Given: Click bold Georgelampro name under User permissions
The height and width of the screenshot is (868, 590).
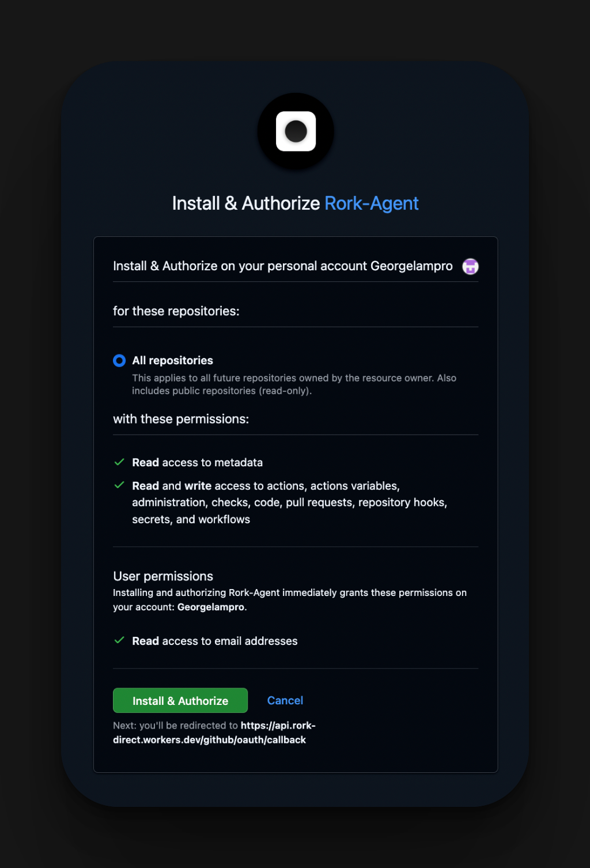Looking at the screenshot, I should (211, 607).
